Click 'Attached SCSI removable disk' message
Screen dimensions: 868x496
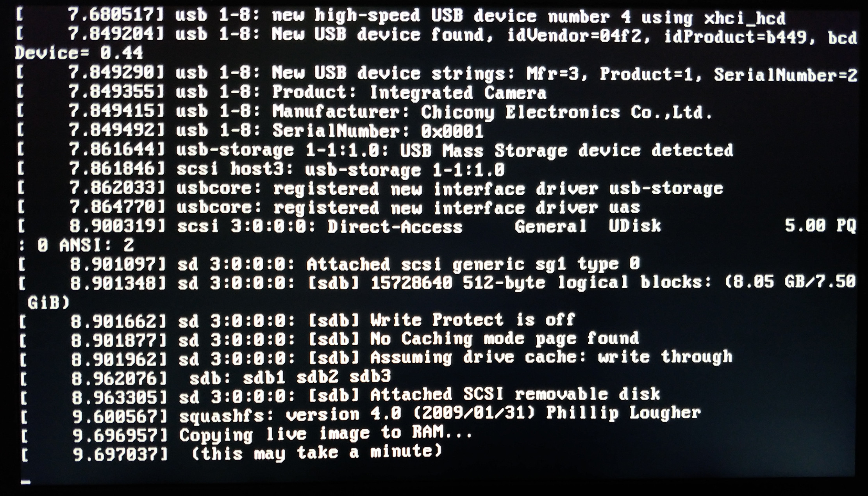[515, 395]
